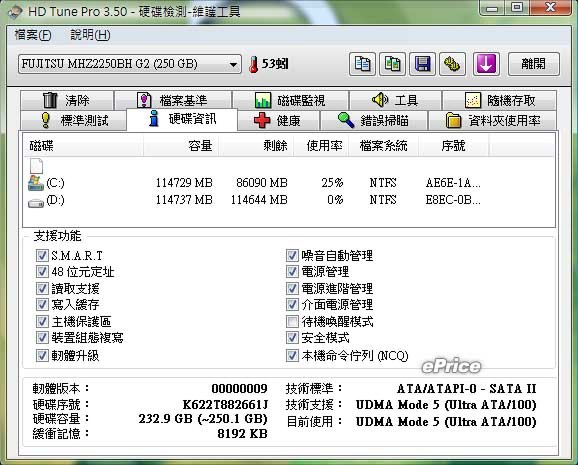Toggle 安全模式 checkbox
This screenshot has height=465, width=578.
[x=292, y=337]
